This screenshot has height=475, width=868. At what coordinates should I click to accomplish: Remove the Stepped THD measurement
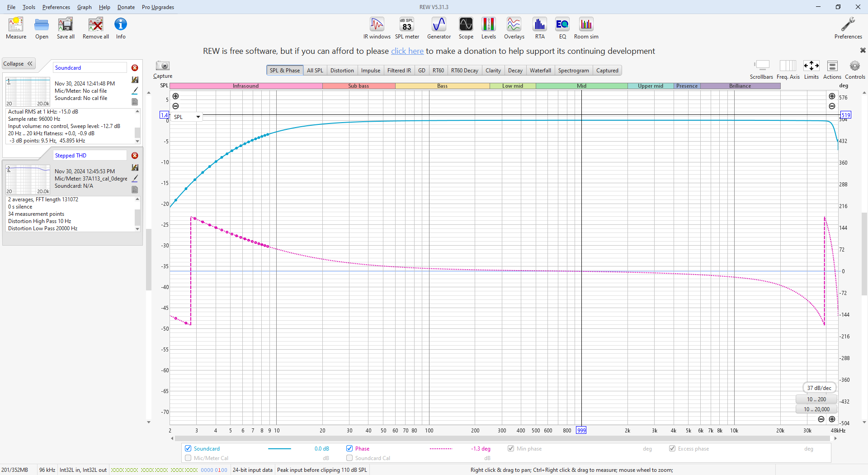(135, 156)
